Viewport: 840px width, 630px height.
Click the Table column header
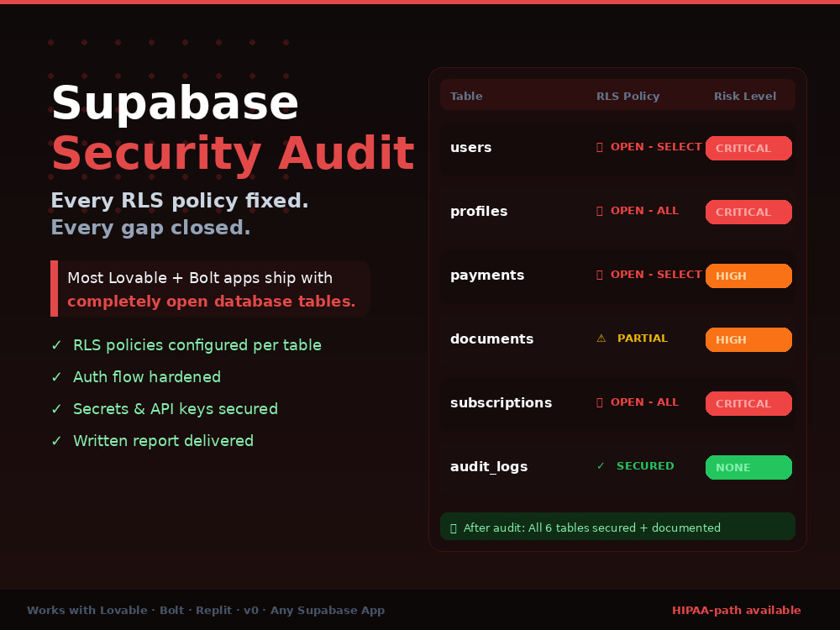click(466, 96)
